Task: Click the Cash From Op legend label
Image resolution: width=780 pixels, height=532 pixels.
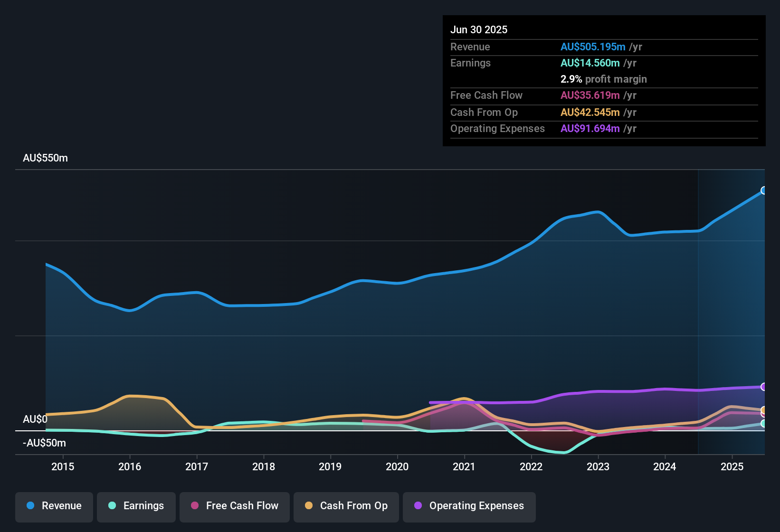Action: coord(353,506)
